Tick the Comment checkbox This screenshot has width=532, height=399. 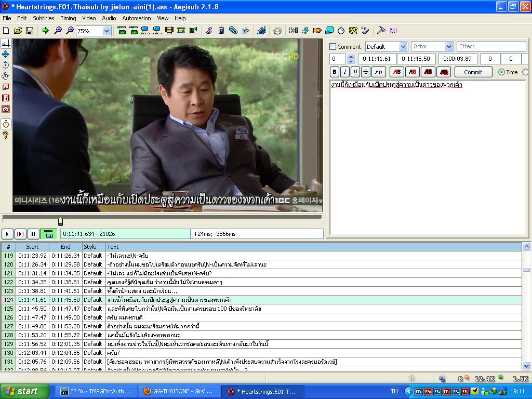(x=333, y=46)
